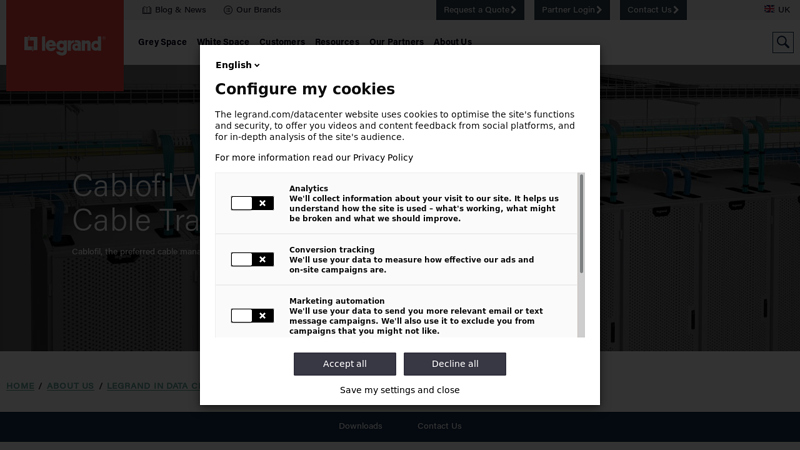Go to HOME breadcrumb link

pos(21,386)
